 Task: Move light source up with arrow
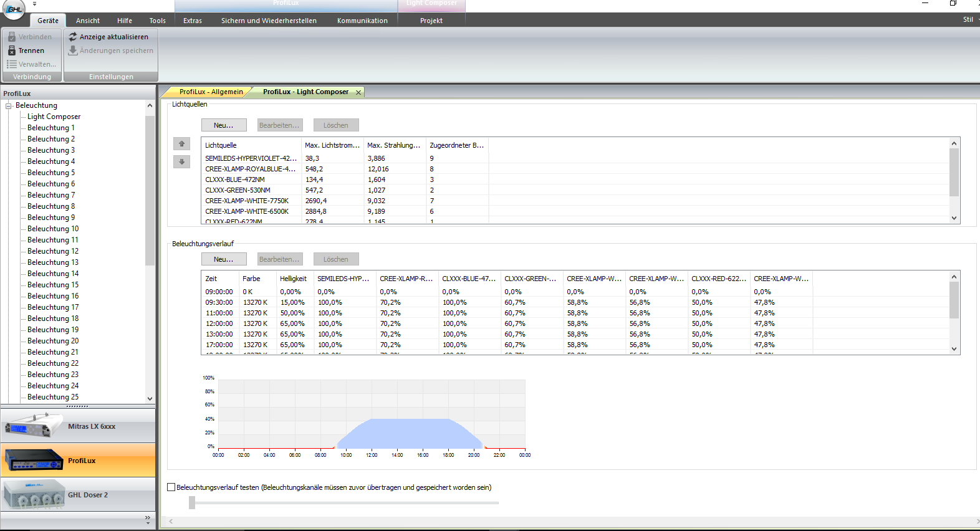(x=181, y=144)
